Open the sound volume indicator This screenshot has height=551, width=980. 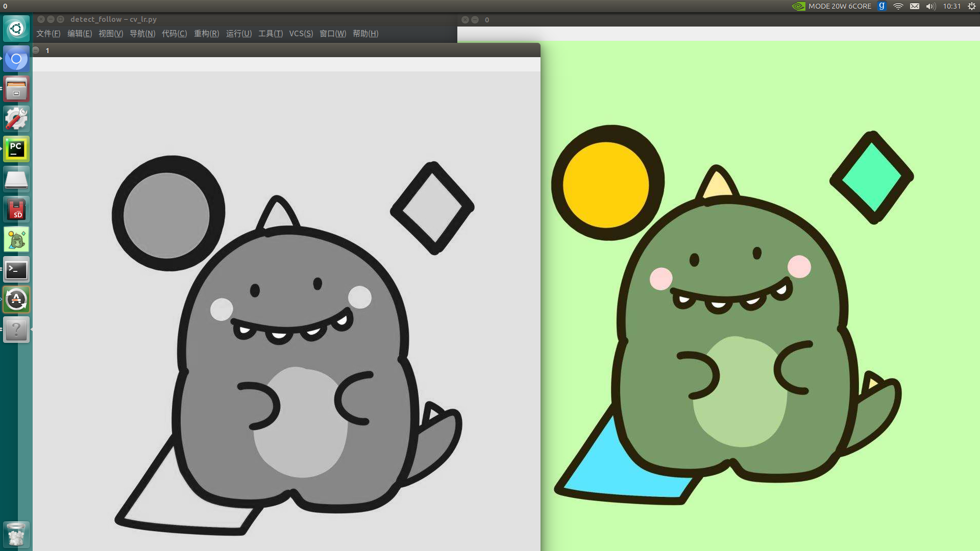click(930, 6)
